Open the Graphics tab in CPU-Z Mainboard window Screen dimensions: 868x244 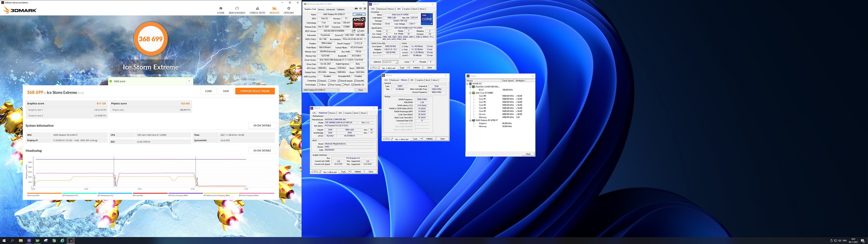point(348,113)
